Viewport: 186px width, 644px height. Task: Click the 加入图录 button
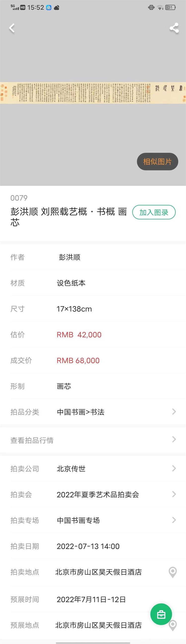coord(154,212)
